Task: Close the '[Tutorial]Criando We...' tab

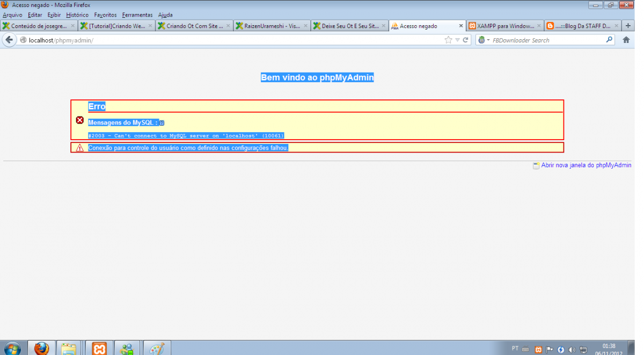Action: point(150,26)
